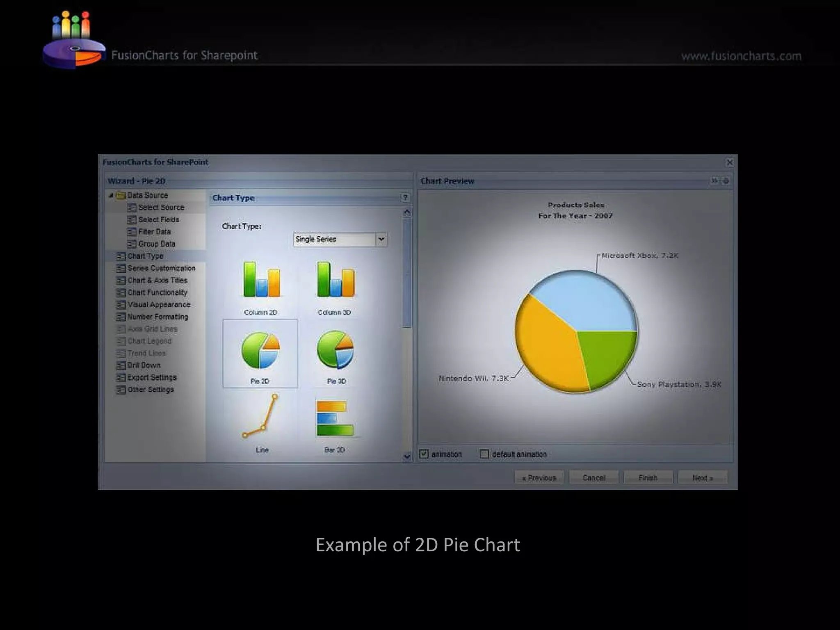Open Chart Functionality step
Viewport: 840px width, 630px height.
(x=152, y=292)
